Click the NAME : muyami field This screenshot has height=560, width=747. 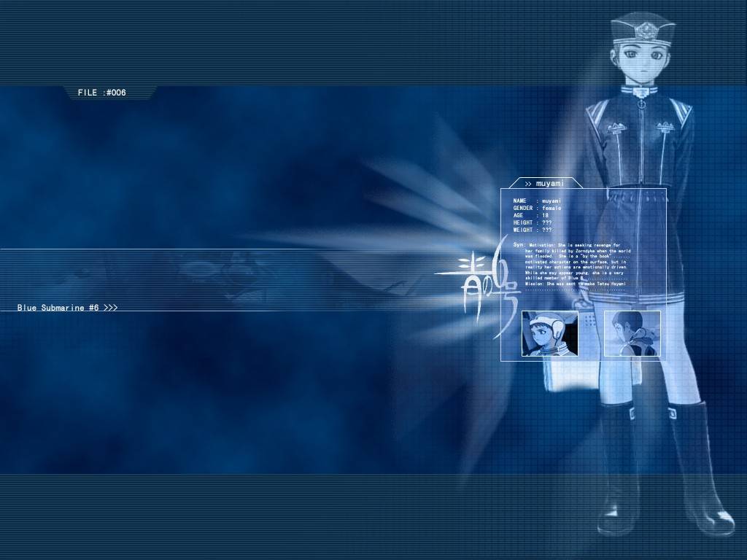(x=537, y=201)
